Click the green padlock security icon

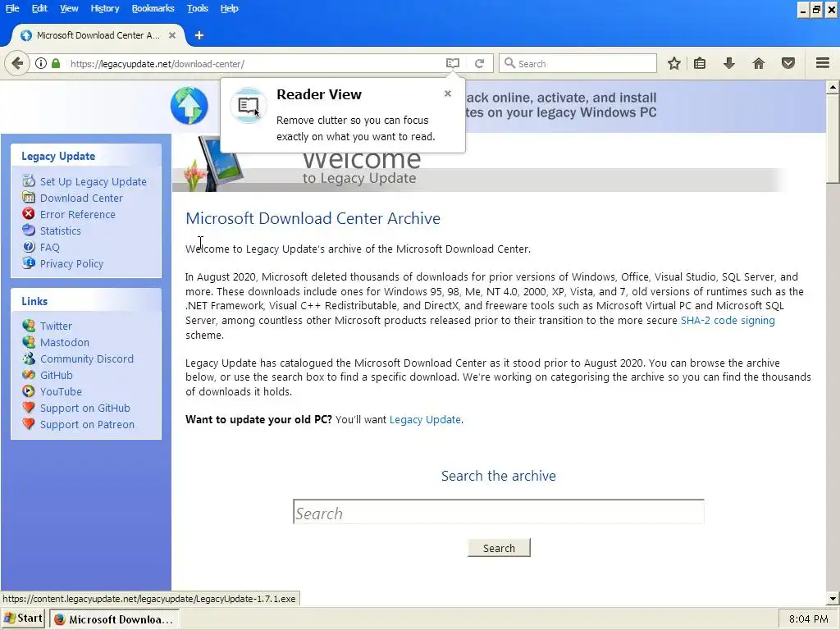coord(56,63)
